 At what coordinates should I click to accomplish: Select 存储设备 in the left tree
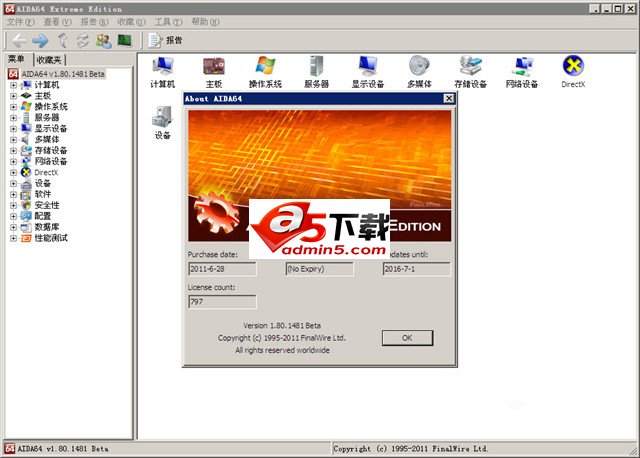coord(51,151)
